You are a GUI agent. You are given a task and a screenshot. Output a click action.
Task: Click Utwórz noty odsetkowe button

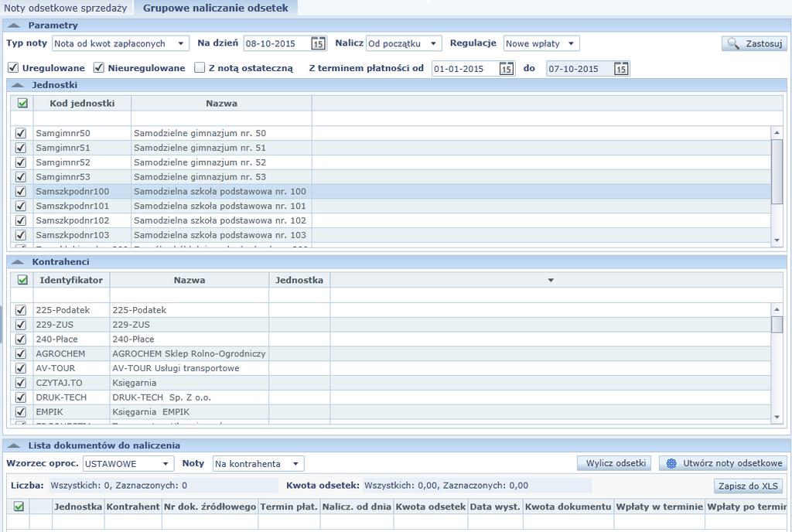723,463
